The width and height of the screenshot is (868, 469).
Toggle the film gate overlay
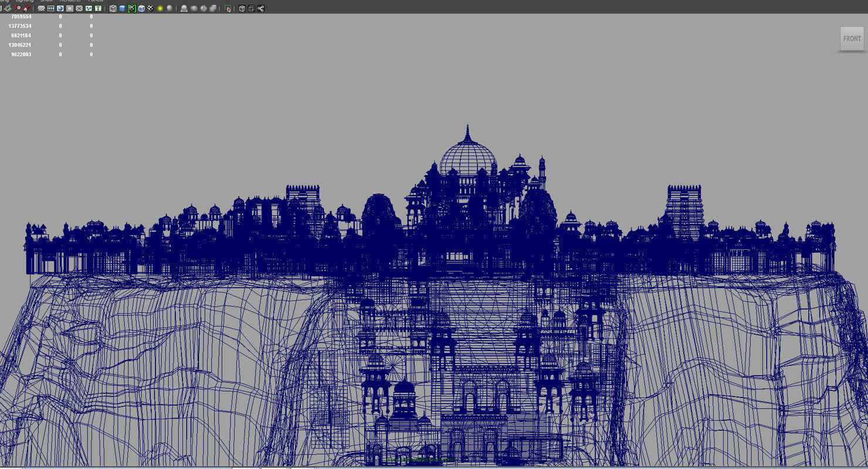50,8
